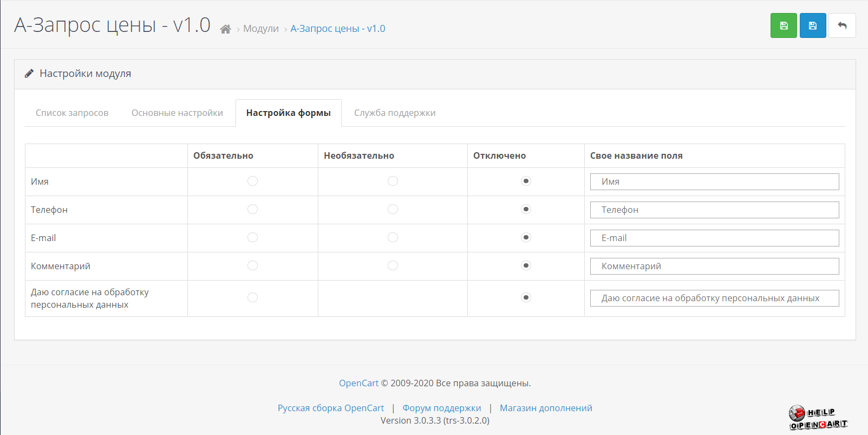The image size is (868, 435).
Task: Open the OpenCart footer link
Action: click(358, 383)
